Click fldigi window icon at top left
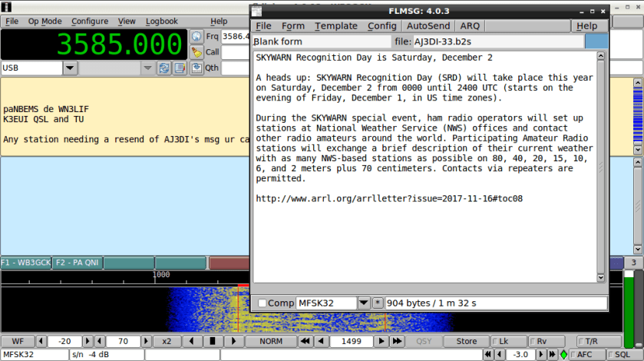The height and width of the screenshot is (361, 644). tap(6, 7)
